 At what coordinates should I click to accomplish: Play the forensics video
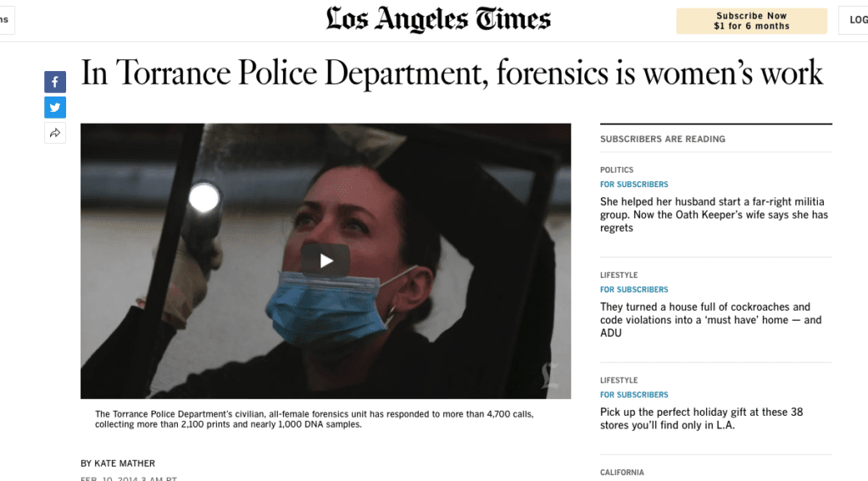click(325, 261)
